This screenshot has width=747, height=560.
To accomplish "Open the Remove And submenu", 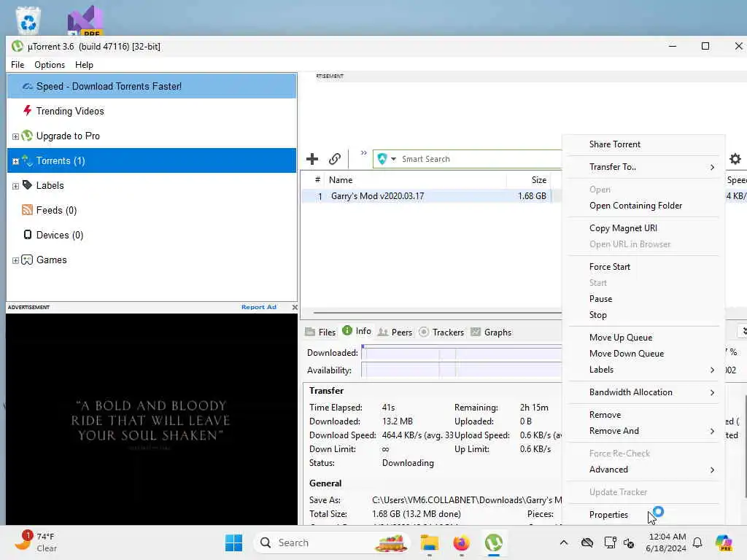I will pyautogui.click(x=643, y=431).
